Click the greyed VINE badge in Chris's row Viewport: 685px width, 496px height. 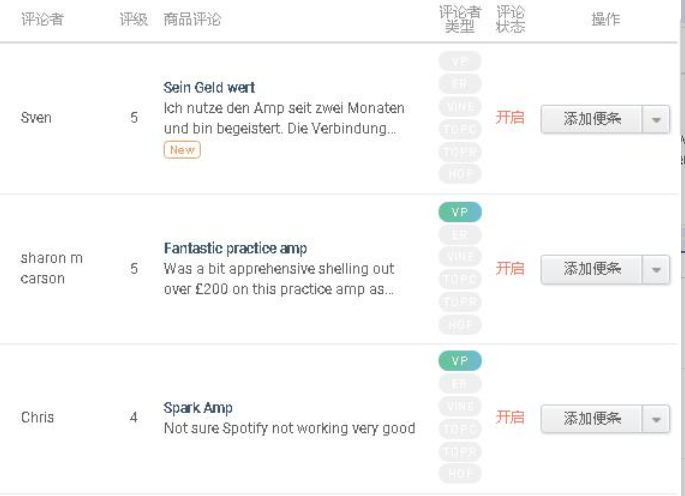[460, 406]
